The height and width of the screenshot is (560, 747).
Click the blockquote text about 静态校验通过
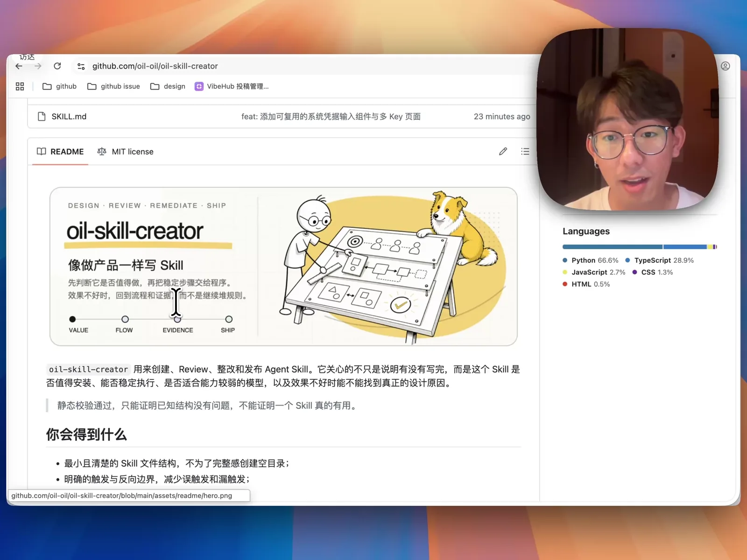(208, 406)
